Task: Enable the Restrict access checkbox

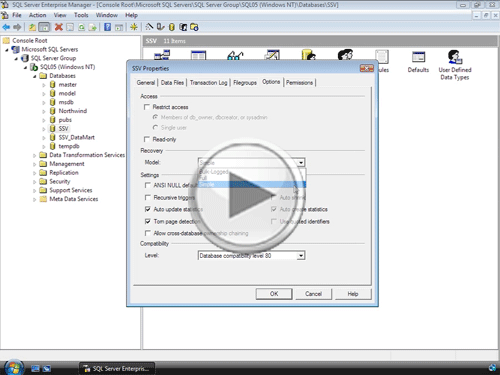Action: point(147,107)
